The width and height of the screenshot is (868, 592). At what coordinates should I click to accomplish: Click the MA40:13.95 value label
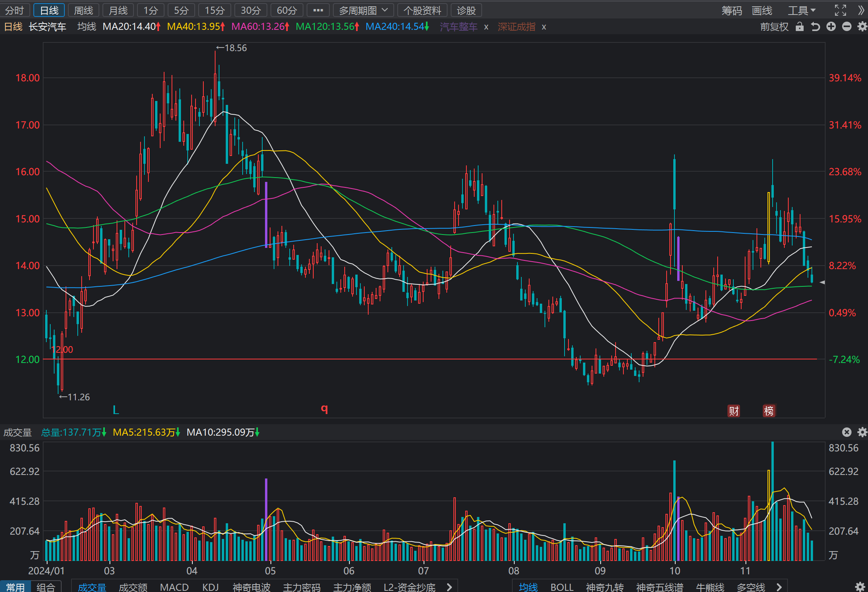[x=196, y=27]
